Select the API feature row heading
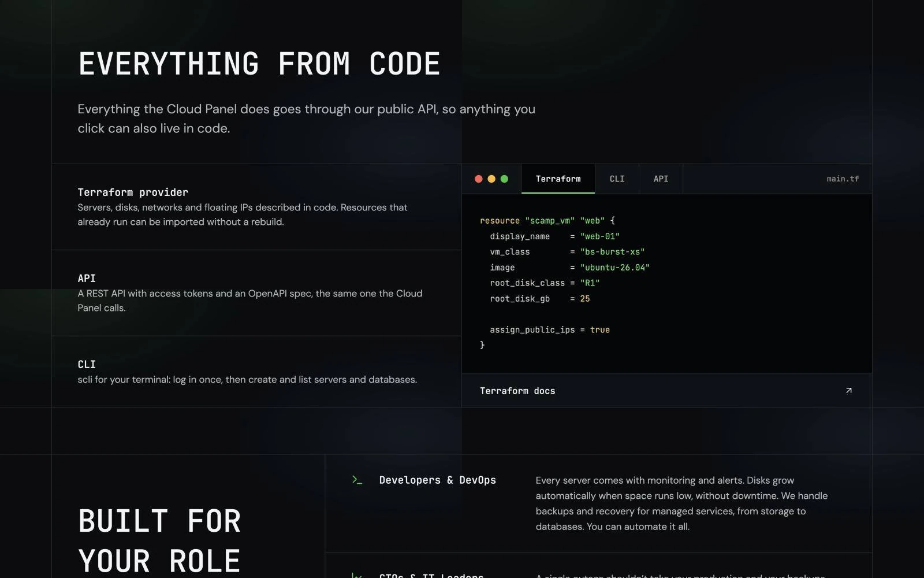 87,278
